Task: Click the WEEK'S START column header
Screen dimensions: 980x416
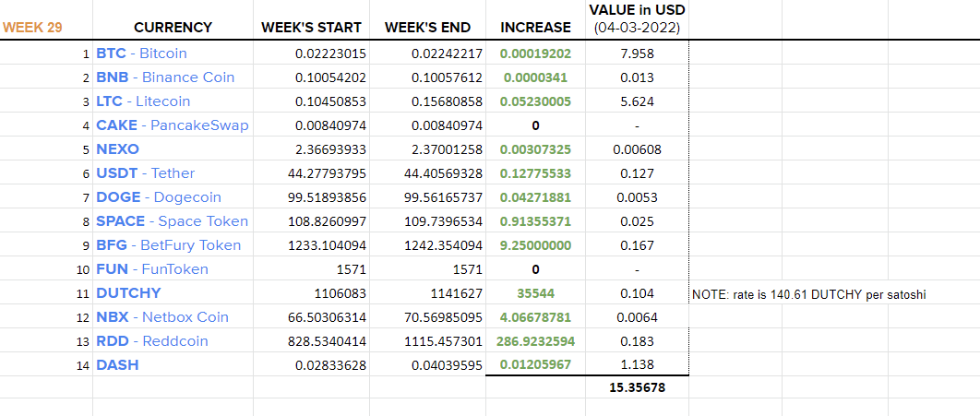Action: coord(311,28)
